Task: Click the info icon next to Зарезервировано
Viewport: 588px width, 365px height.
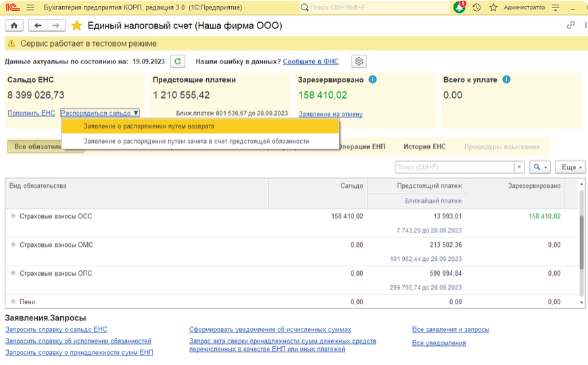Action: [x=372, y=80]
